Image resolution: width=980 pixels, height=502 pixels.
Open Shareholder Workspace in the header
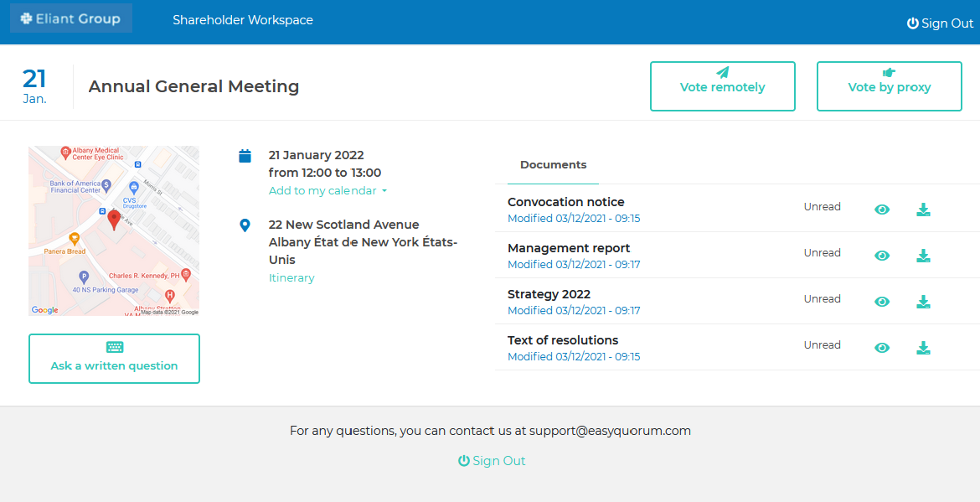click(243, 20)
